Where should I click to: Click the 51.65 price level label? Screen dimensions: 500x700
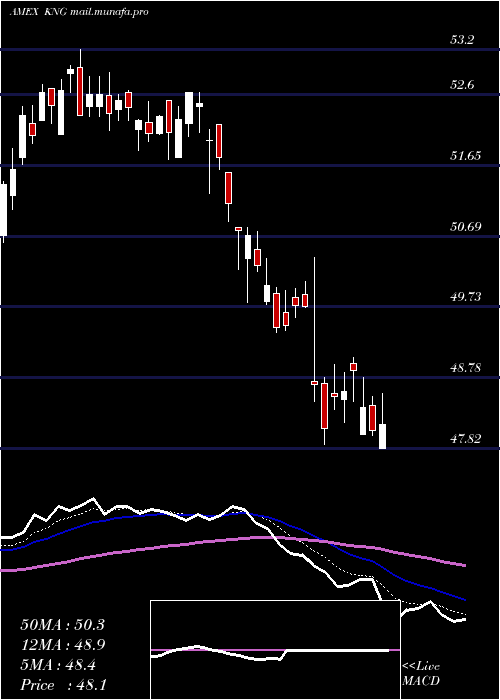click(x=466, y=156)
